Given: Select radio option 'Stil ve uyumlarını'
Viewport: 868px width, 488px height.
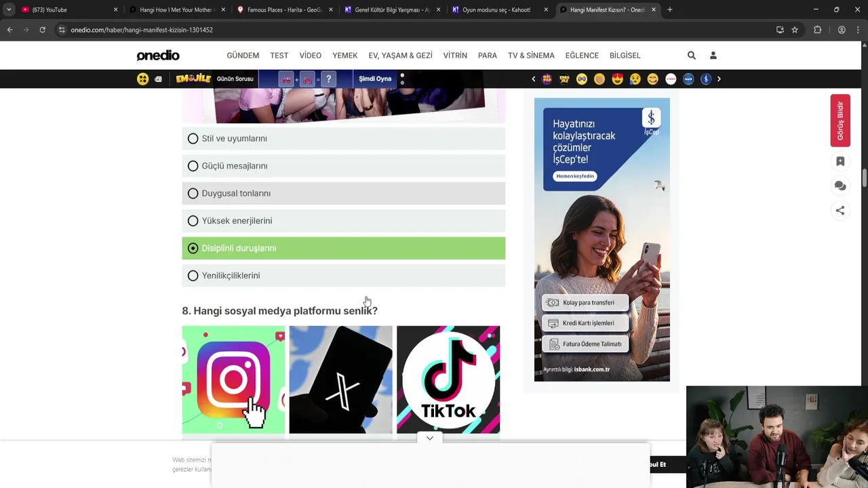Looking at the screenshot, I should (343, 138).
